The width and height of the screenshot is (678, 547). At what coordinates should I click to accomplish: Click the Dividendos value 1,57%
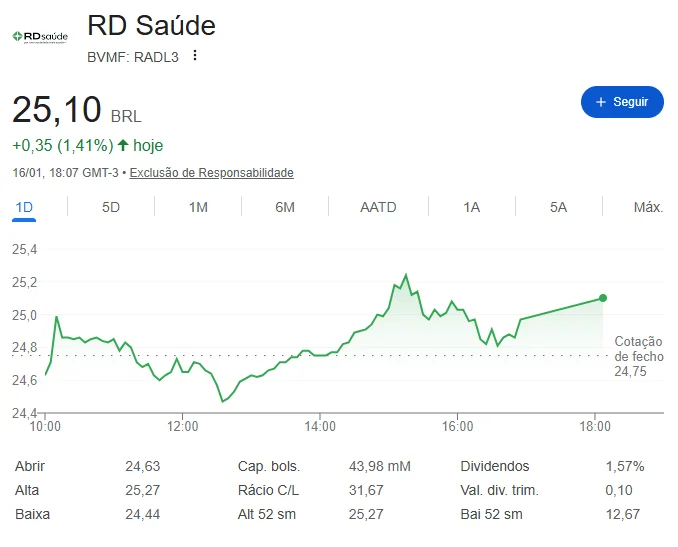(625, 466)
